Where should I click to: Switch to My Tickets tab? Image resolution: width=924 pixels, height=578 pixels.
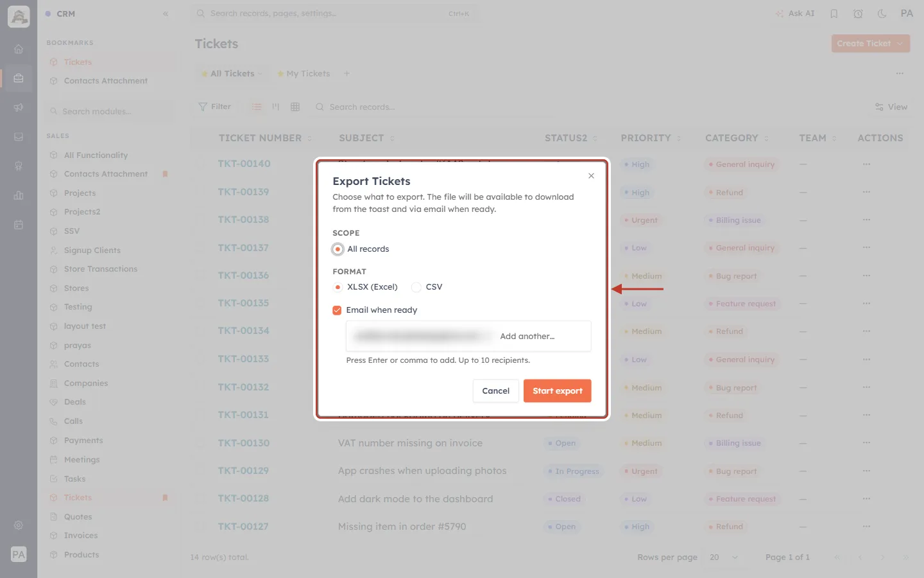point(304,74)
